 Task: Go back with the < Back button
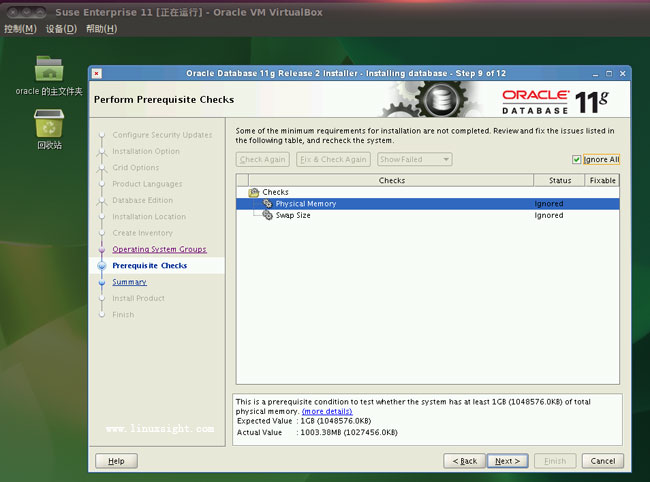(464, 461)
